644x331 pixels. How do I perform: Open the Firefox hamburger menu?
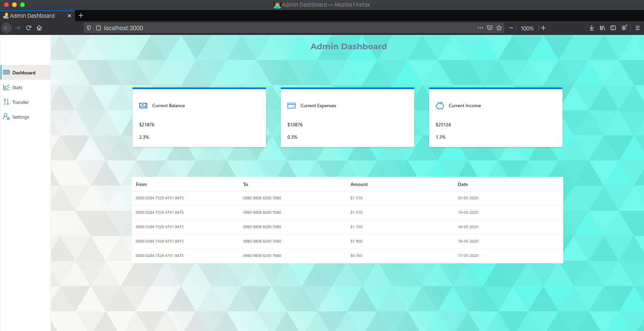(x=637, y=28)
